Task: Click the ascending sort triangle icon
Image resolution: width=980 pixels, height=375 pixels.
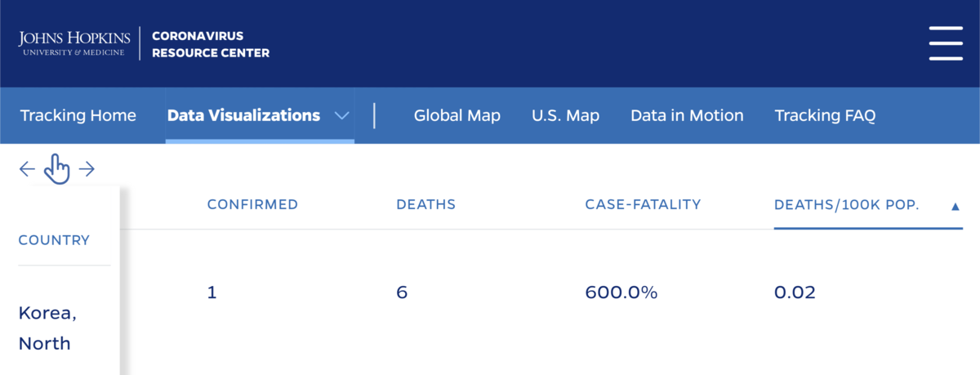Action: [x=955, y=207]
